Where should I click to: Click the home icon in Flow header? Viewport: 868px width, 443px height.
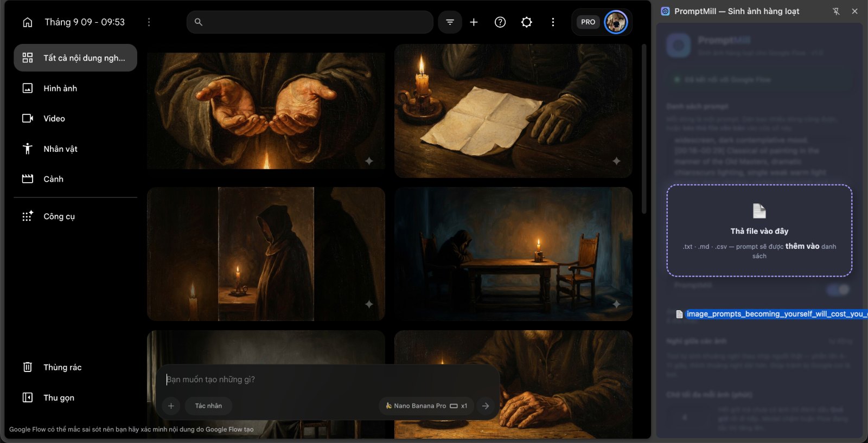click(x=28, y=22)
